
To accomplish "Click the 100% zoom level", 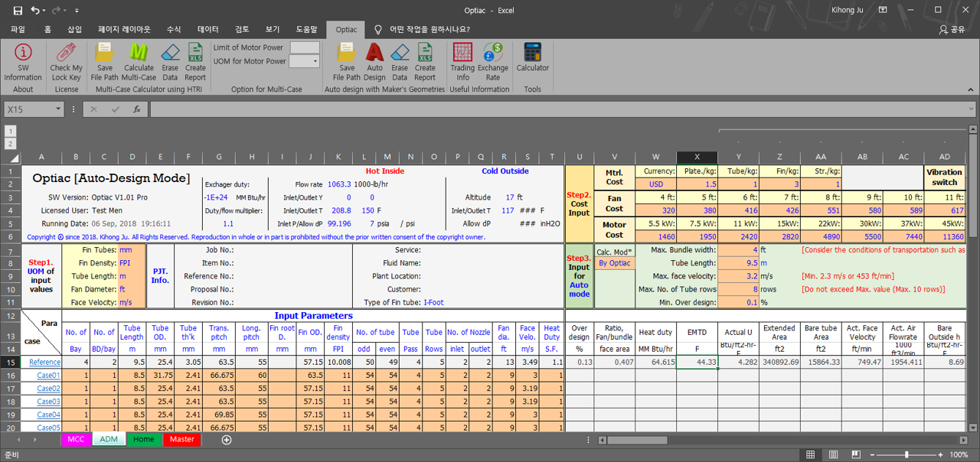I will [959, 454].
